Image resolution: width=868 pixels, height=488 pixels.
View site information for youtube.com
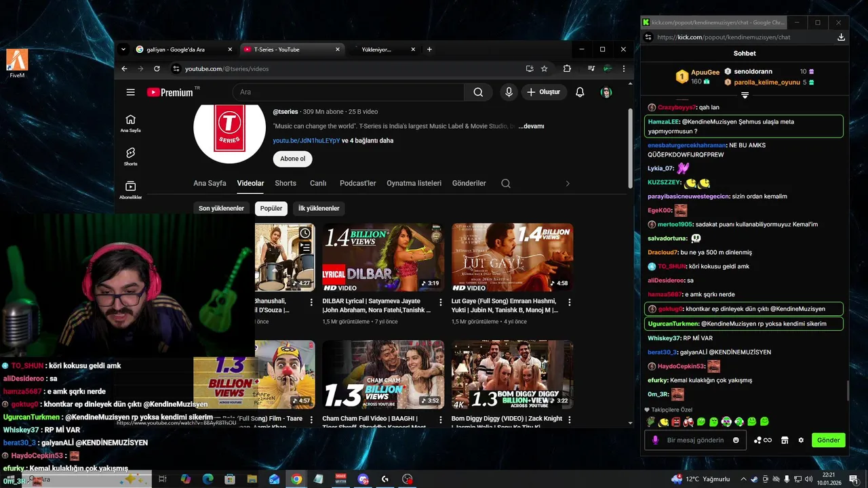tap(176, 68)
